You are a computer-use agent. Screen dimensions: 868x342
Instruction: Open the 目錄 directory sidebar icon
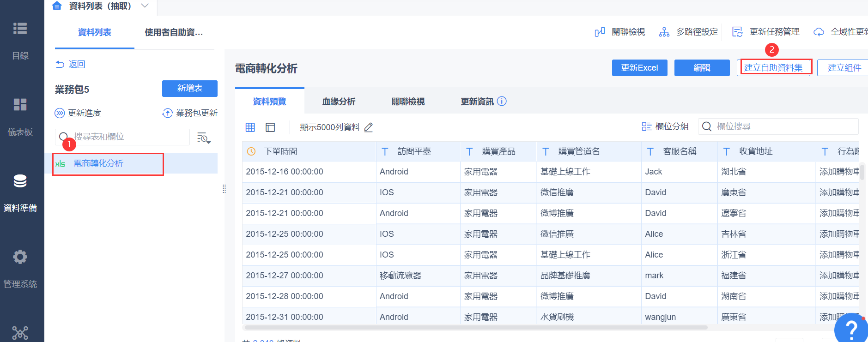click(x=20, y=29)
